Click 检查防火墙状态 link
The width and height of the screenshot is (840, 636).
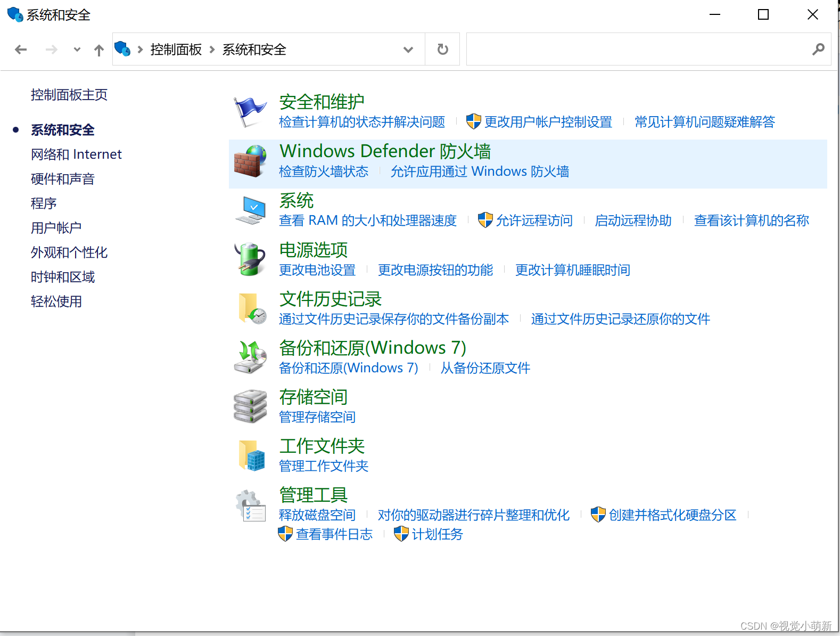pyautogui.click(x=324, y=172)
